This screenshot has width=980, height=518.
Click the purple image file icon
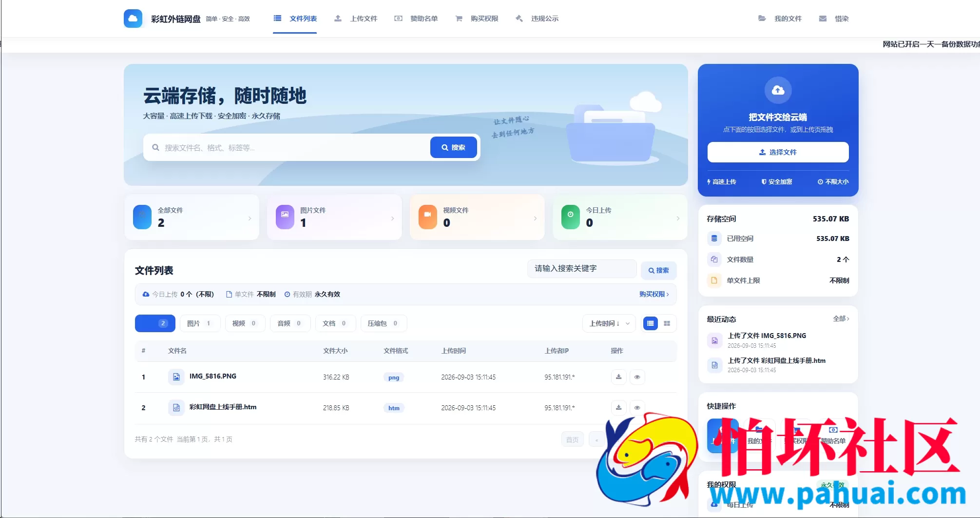coord(285,217)
